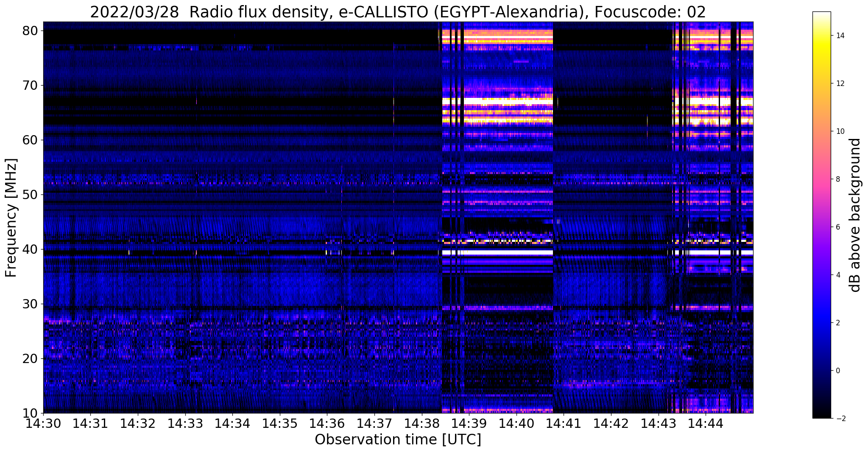Click the 40 MHz frequency axis tick label
Viewport: 868px width, 452px height.
click(31, 249)
